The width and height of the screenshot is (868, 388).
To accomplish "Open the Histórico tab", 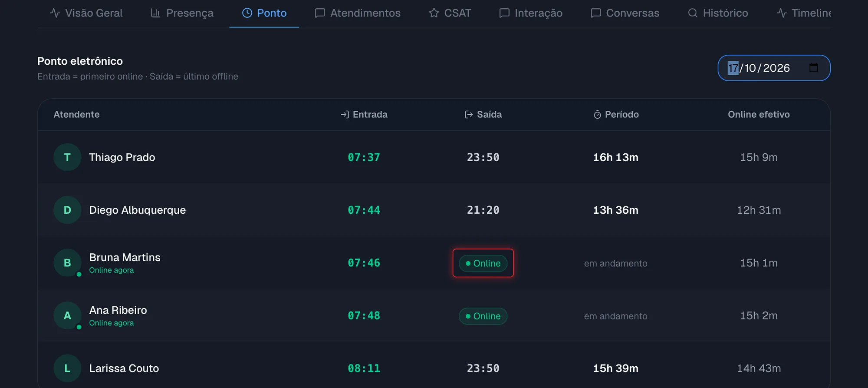I will coord(718,13).
